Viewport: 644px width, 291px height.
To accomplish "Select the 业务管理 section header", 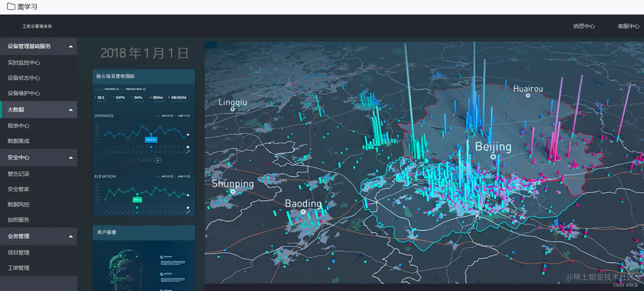I will coord(38,236).
